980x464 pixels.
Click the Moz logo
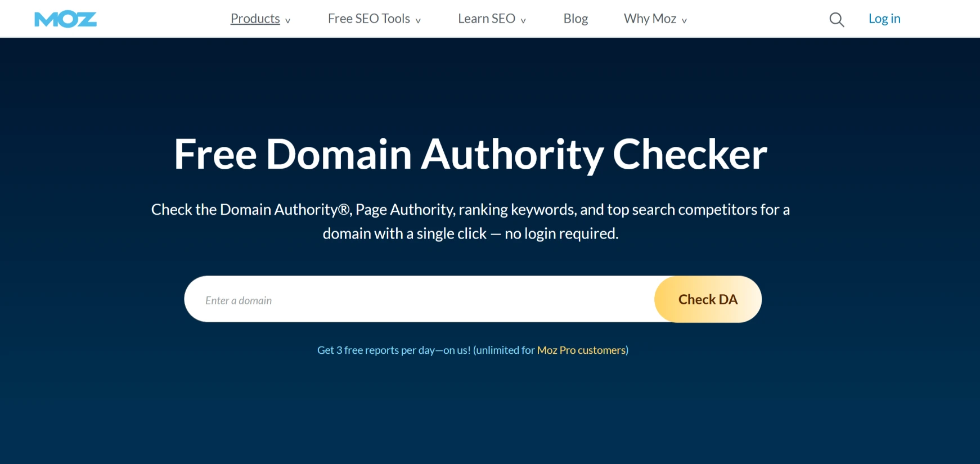(x=65, y=19)
